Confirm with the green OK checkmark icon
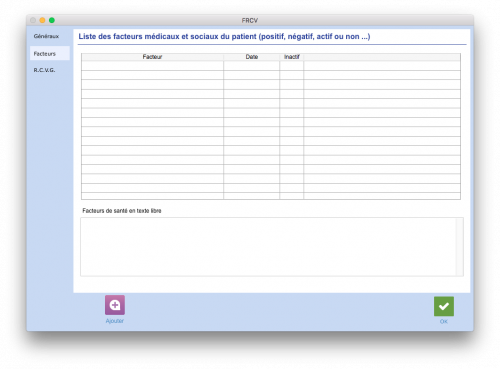 [444, 306]
